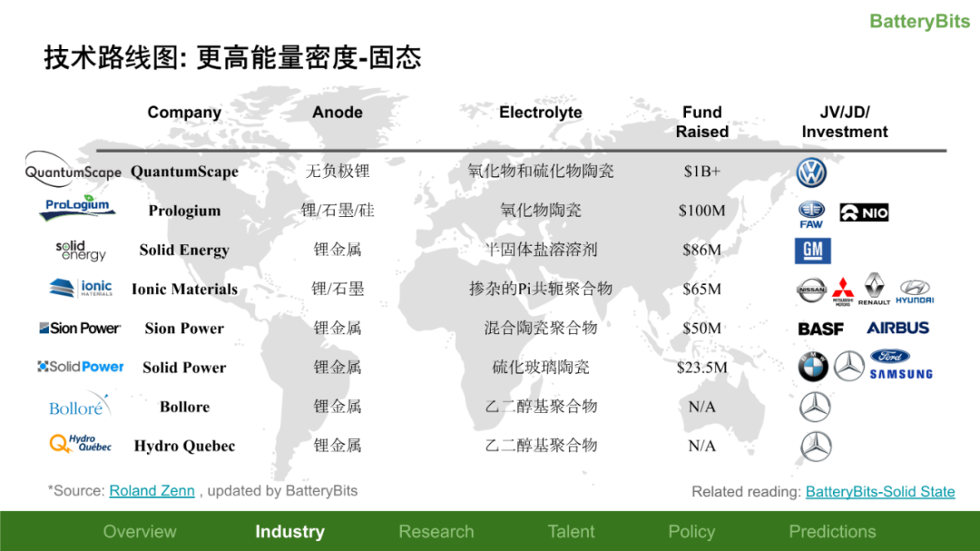Select the Sion Power name text

(x=184, y=329)
